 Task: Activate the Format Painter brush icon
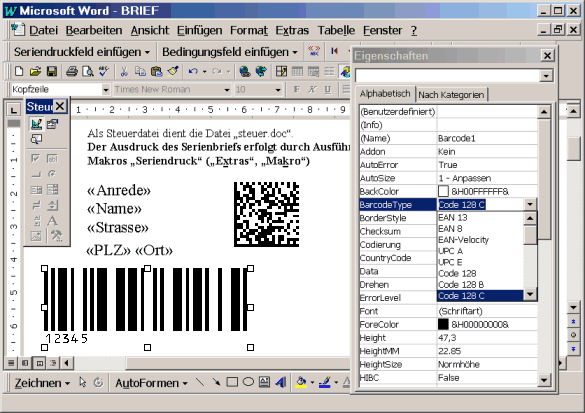coord(173,71)
